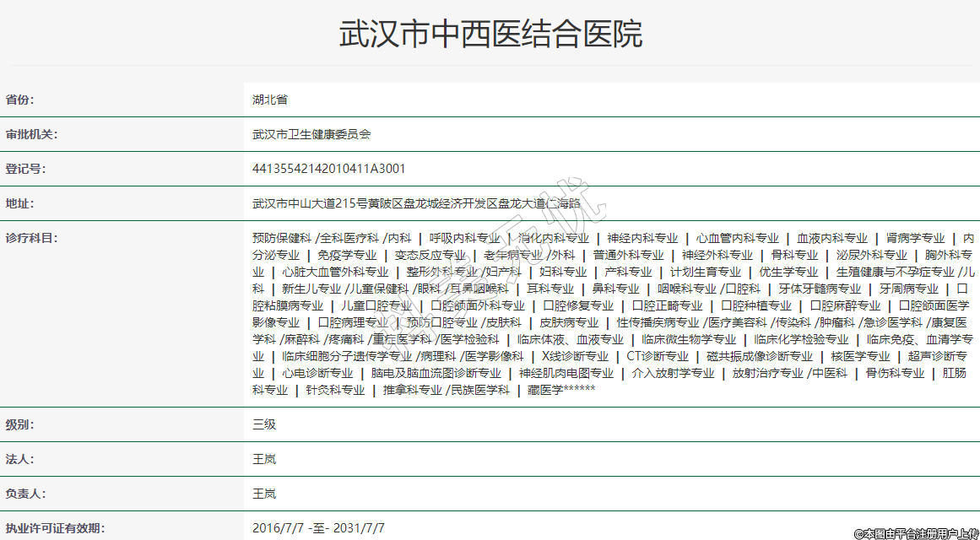The image size is (980, 540).
Task: Click the 地址 row label
Action: coord(20,203)
